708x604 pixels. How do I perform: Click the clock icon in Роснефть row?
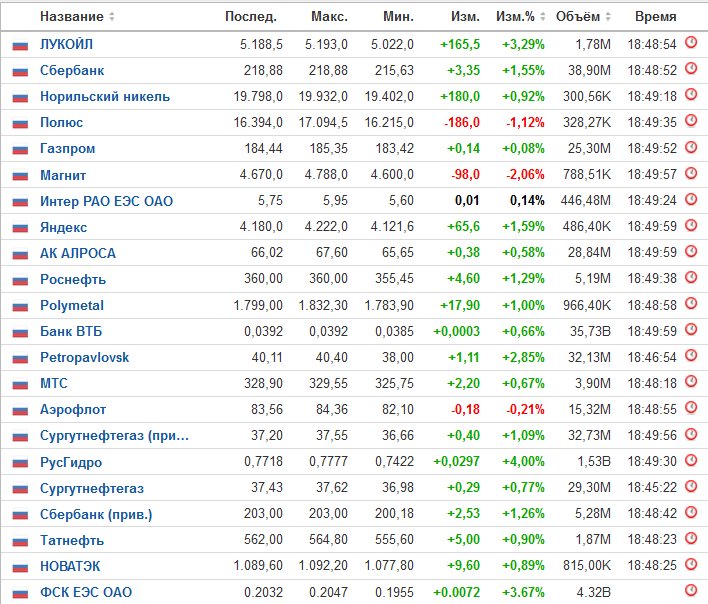pos(691,277)
